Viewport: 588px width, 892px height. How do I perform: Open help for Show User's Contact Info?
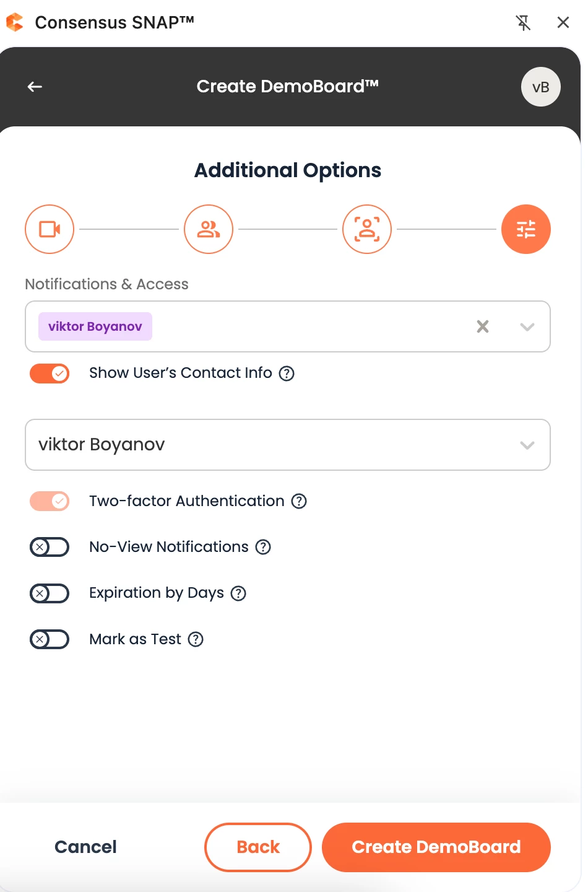tap(287, 374)
